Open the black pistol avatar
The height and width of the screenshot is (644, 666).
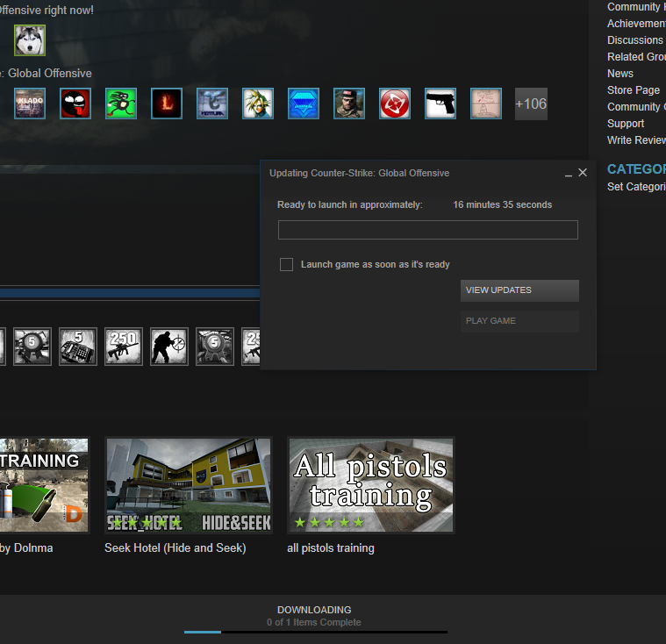[x=440, y=104]
